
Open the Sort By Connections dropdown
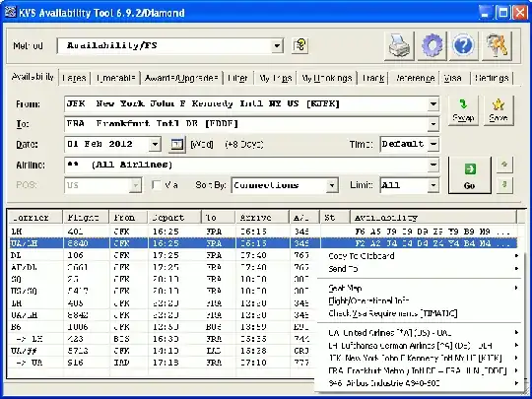pyautogui.click(x=332, y=185)
